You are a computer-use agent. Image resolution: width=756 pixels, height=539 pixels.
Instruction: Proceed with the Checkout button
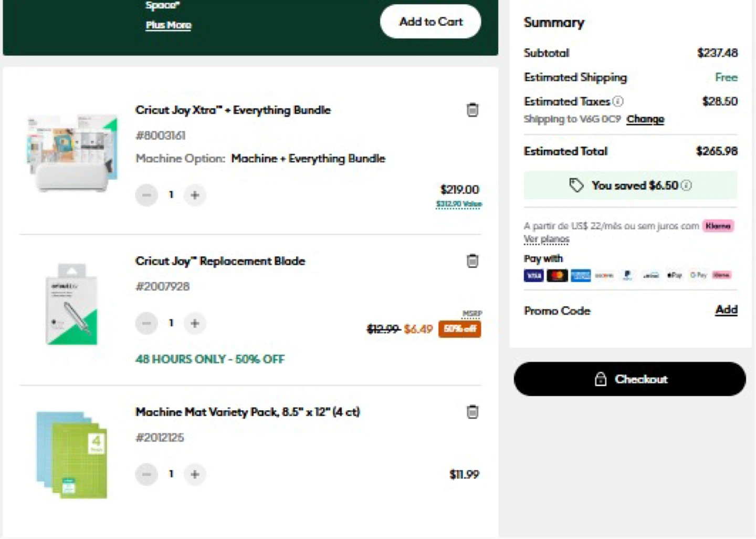click(x=629, y=379)
